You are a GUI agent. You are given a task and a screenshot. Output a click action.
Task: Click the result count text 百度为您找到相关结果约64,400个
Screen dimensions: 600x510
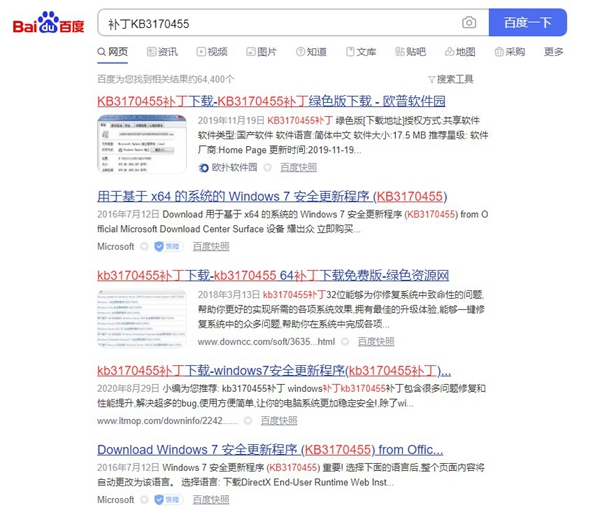[166, 79]
